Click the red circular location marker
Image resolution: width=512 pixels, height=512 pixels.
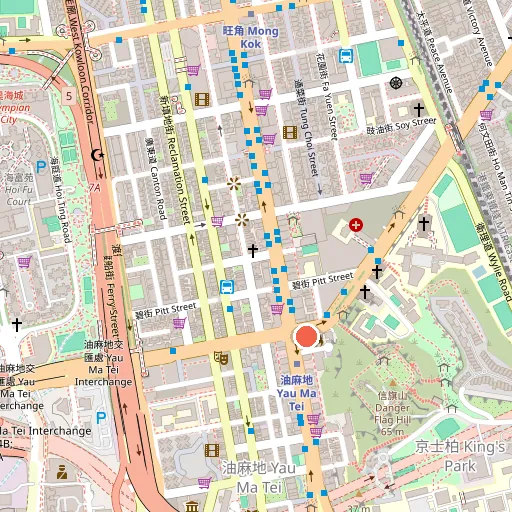click(306, 336)
